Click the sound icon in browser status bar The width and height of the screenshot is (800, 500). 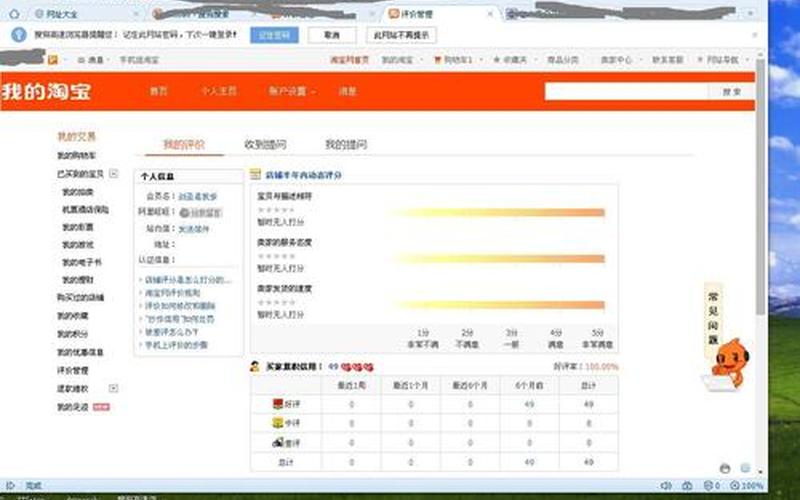pos(665,485)
